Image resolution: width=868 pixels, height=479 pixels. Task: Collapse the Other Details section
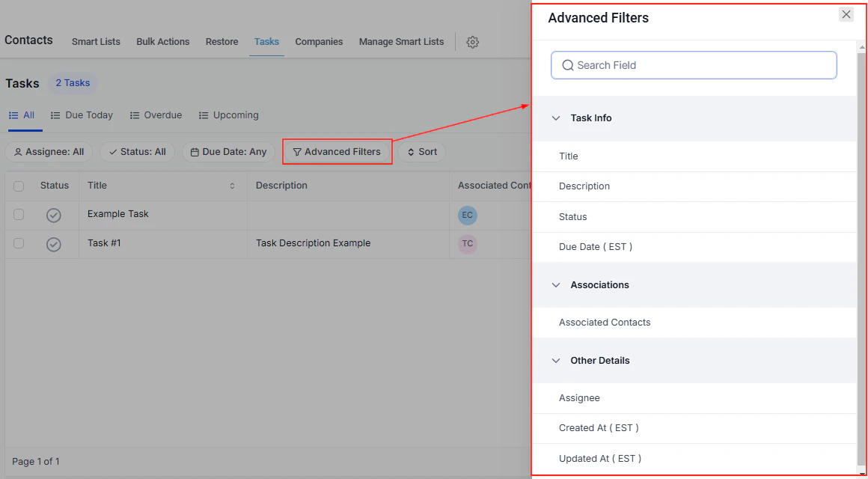pos(556,360)
